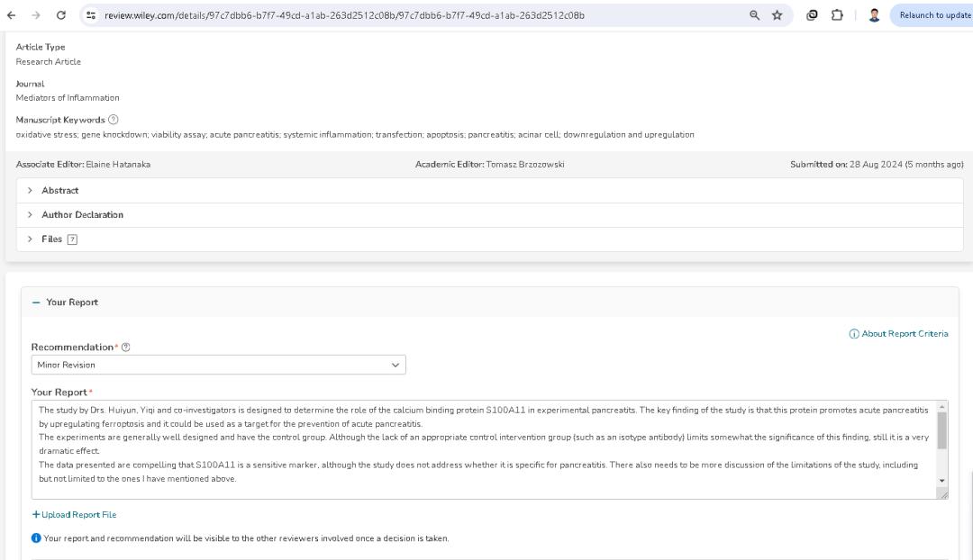Click the report textarea scrollbar thumb
The image size is (973, 560).
[x=942, y=430]
